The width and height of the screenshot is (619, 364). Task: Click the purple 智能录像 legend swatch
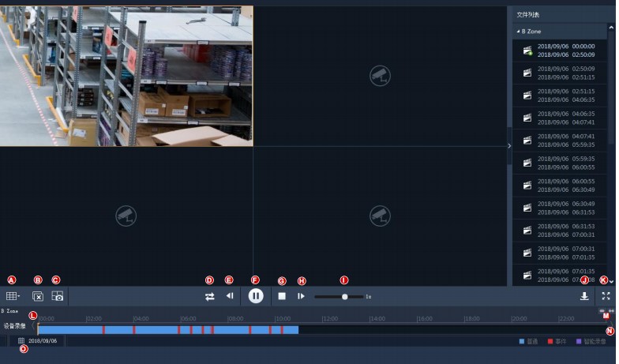(x=579, y=341)
